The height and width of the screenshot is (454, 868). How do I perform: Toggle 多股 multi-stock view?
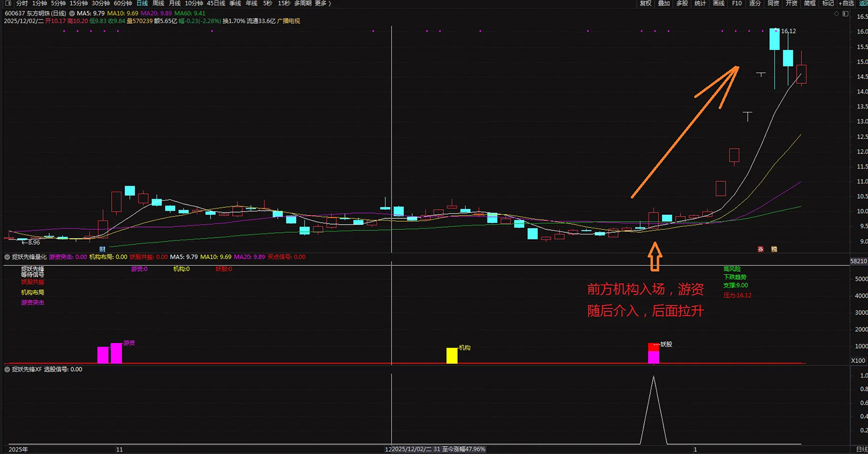click(x=682, y=3)
